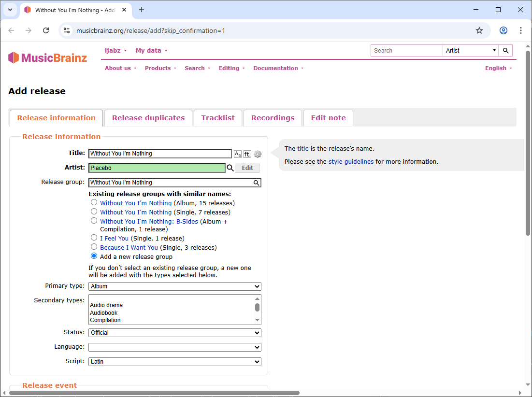Click in the top Search box
The width and height of the screenshot is (532, 397).
coord(406,51)
